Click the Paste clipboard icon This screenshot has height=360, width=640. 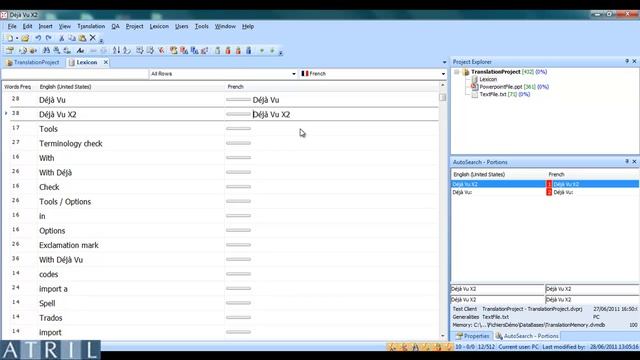82,38
